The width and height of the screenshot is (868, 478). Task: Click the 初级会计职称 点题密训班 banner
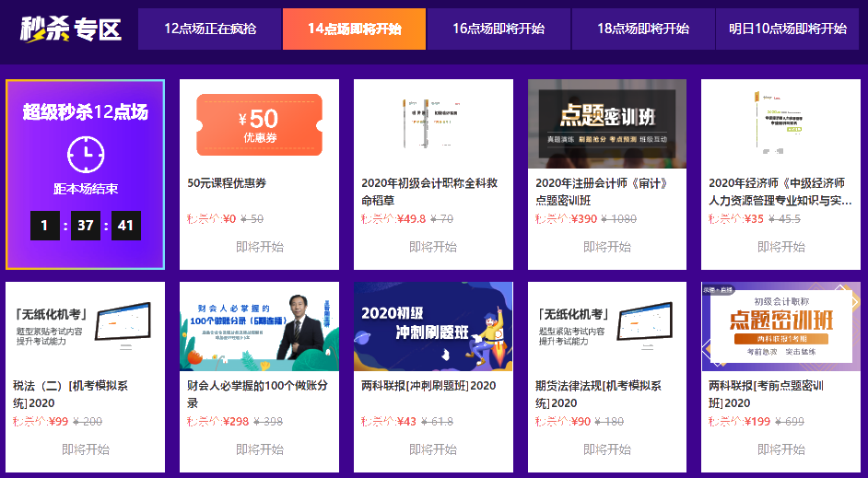point(781,326)
